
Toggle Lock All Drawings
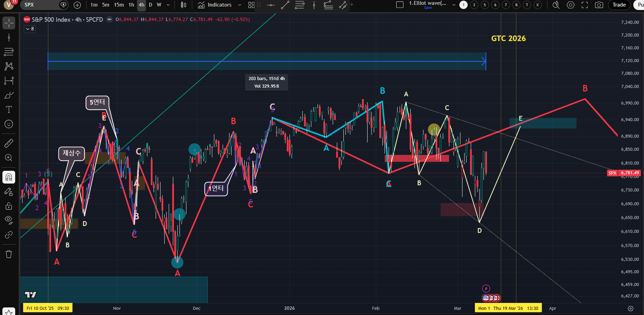(9, 206)
